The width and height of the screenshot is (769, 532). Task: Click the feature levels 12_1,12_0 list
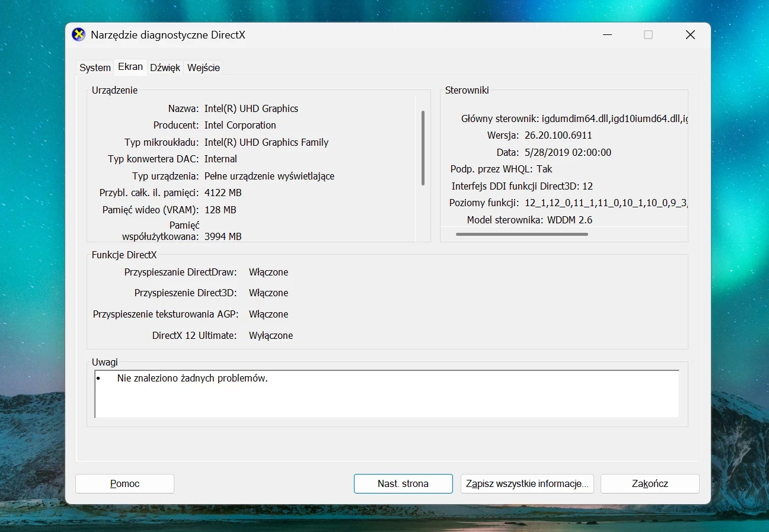click(606, 203)
